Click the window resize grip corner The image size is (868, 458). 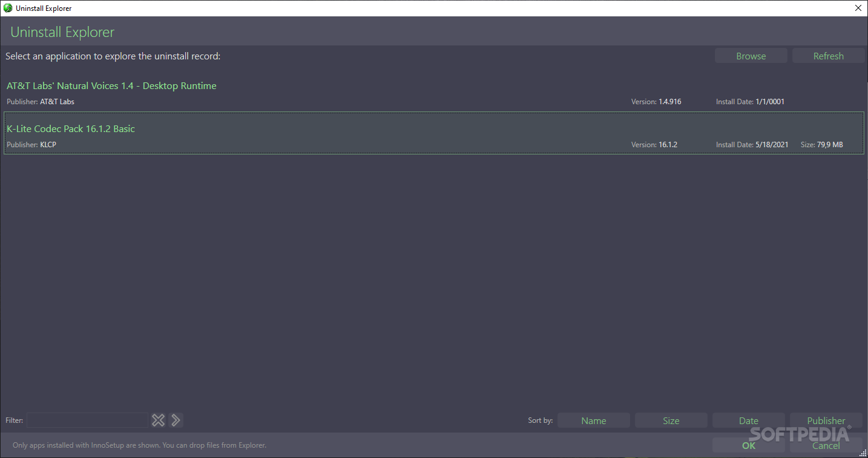click(x=863, y=453)
